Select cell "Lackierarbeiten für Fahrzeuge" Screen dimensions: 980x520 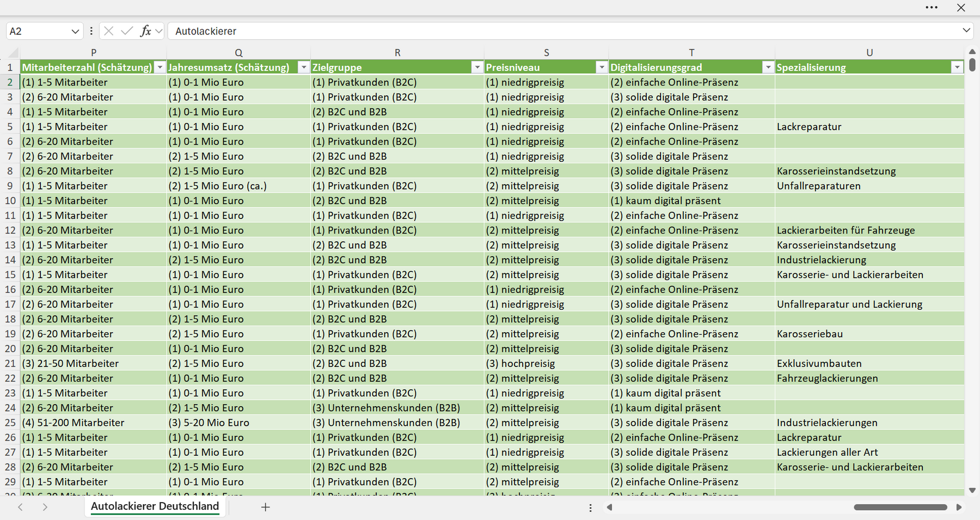pos(869,230)
